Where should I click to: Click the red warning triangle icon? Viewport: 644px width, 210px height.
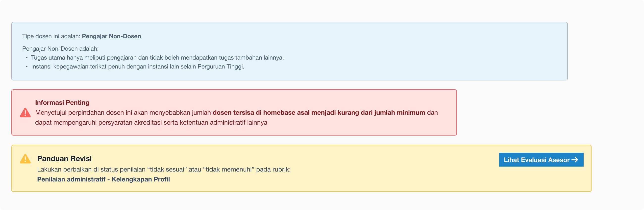(25, 112)
